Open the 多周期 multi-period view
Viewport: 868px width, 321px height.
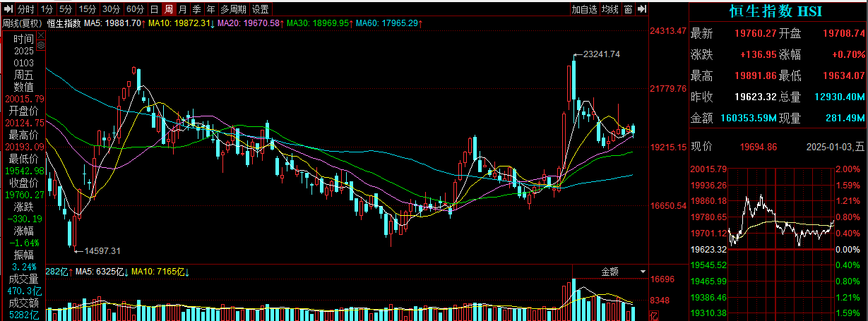click(x=234, y=9)
